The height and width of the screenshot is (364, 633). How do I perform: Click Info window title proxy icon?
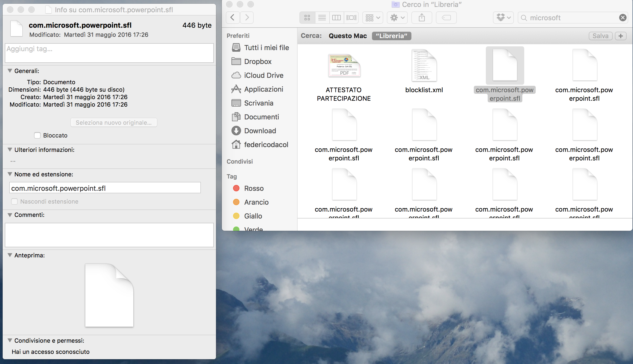[x=49, y=10]
